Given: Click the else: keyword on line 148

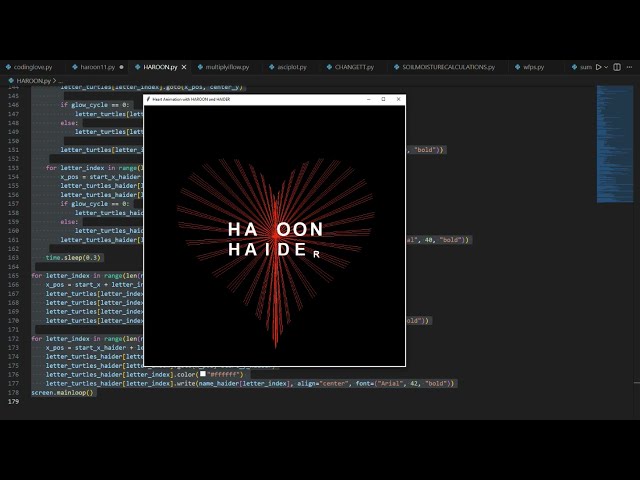Looking at the screenshot, I should point(69,123).
